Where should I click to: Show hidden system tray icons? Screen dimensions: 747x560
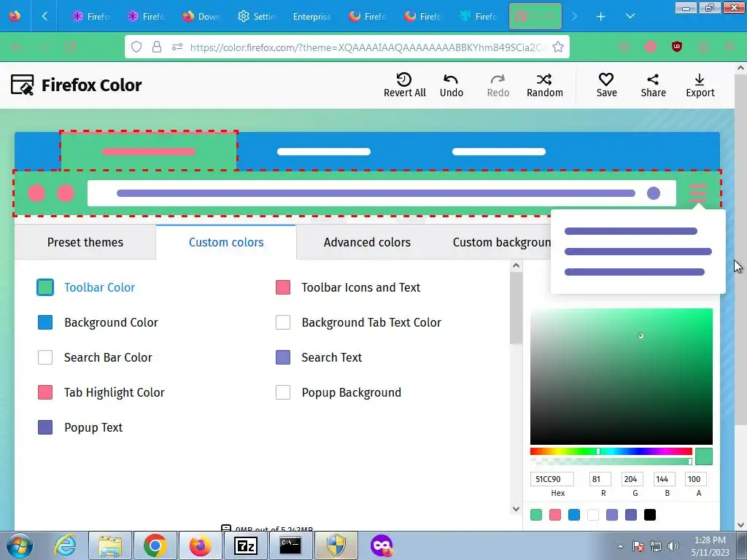[x=620, y=546]
